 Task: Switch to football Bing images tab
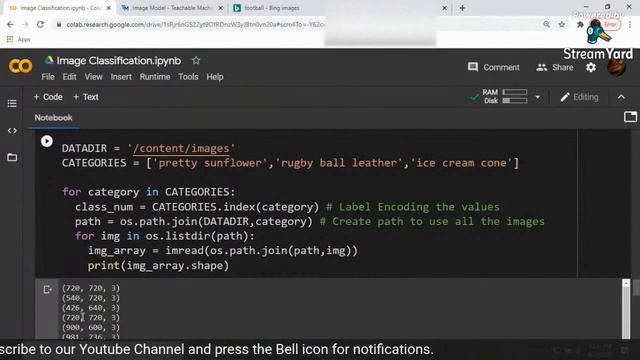point(271,8)
